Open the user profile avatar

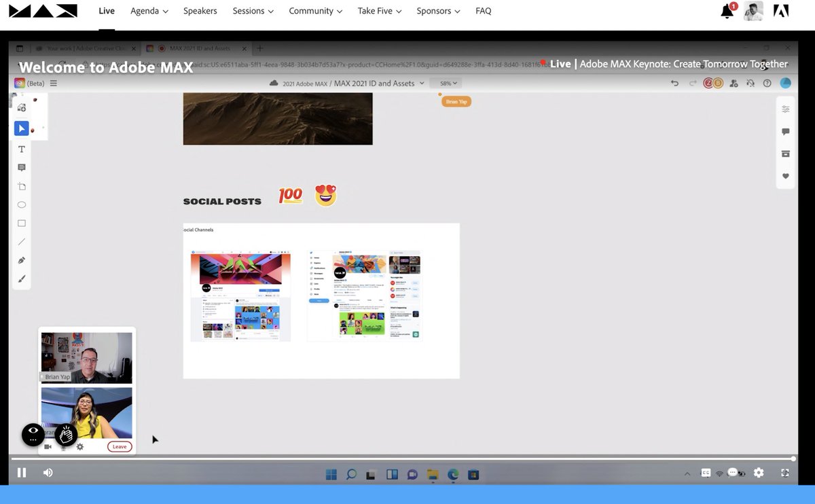(x=753, y=11)
